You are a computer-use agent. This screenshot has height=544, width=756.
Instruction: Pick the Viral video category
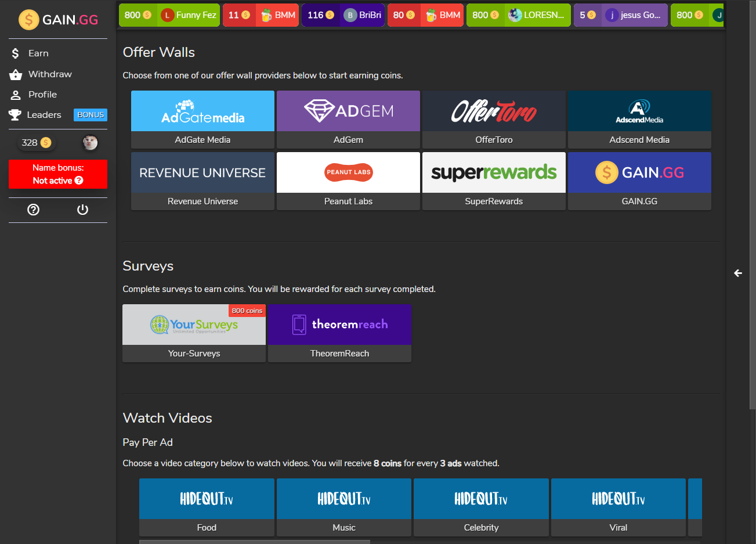[618, 507]
